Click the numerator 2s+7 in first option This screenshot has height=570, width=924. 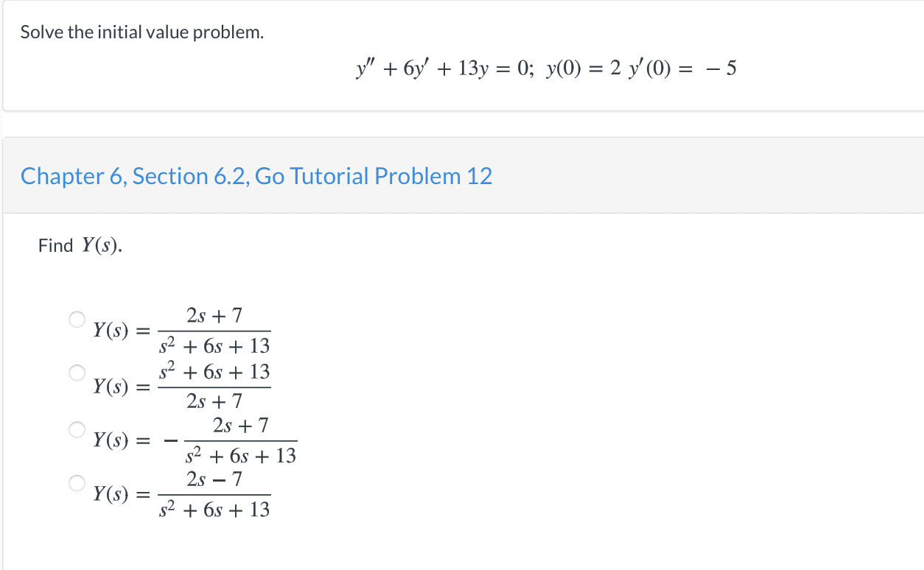coord(214,315)
